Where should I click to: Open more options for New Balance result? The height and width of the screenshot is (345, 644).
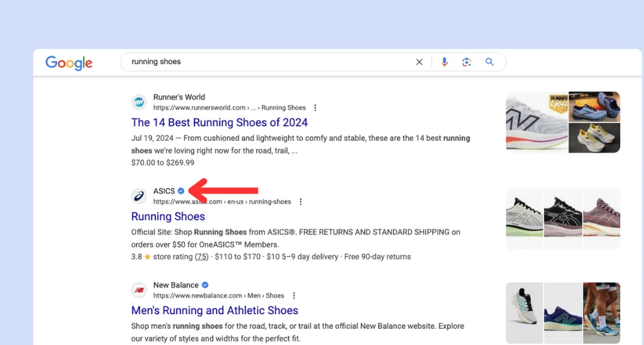[294, 295]
